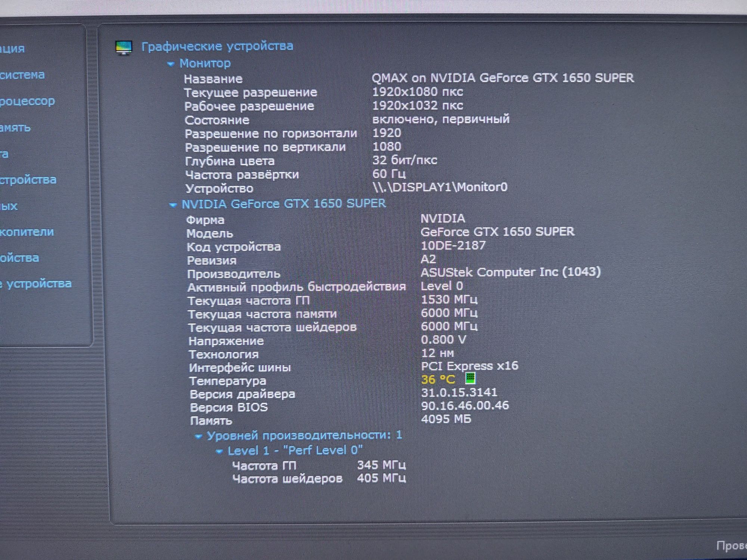Click the Графические устройства heading
Image resolution: width=747 pixels, height=560 pixels.
[217, 46]
